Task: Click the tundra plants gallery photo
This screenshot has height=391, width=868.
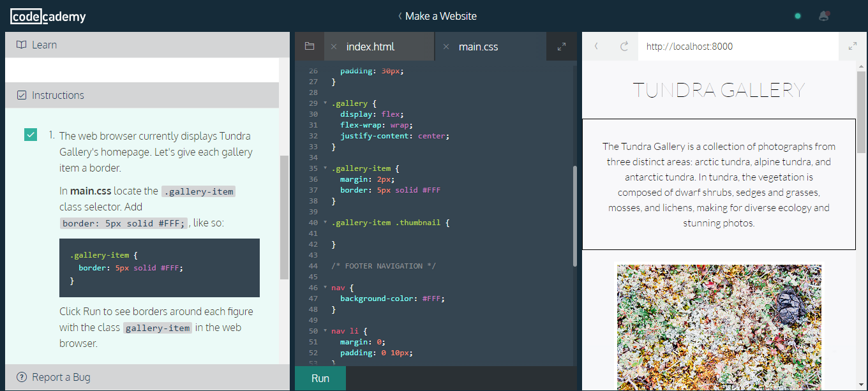Action: pos(719,326)
